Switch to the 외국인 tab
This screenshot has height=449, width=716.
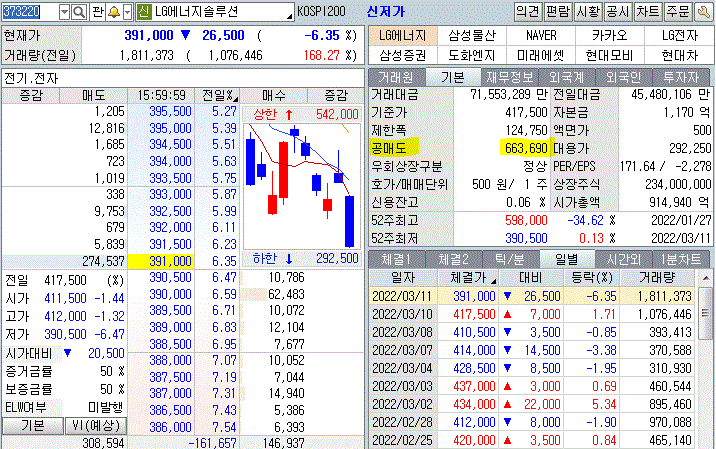pyautogui.click(x=623, y=77)
